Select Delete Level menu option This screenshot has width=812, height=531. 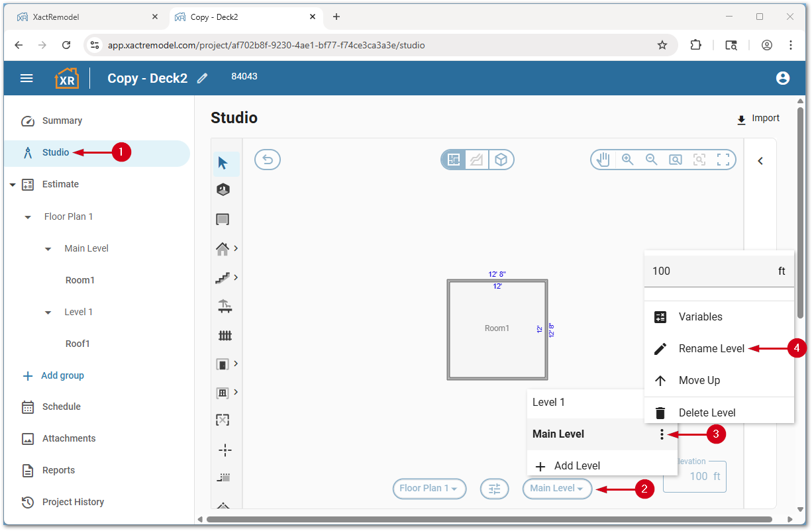(707, 412)
